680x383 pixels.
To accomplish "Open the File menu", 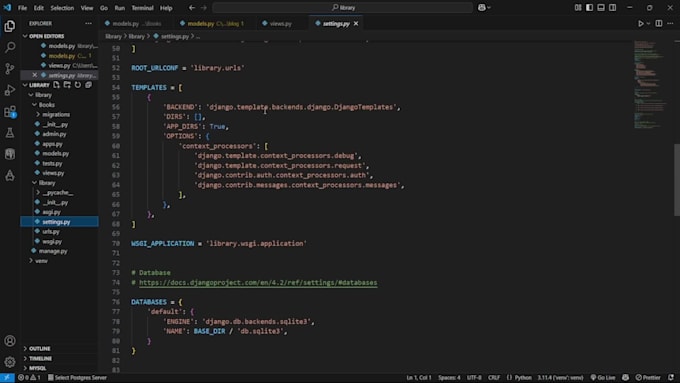I will click(x=22, y=8).
